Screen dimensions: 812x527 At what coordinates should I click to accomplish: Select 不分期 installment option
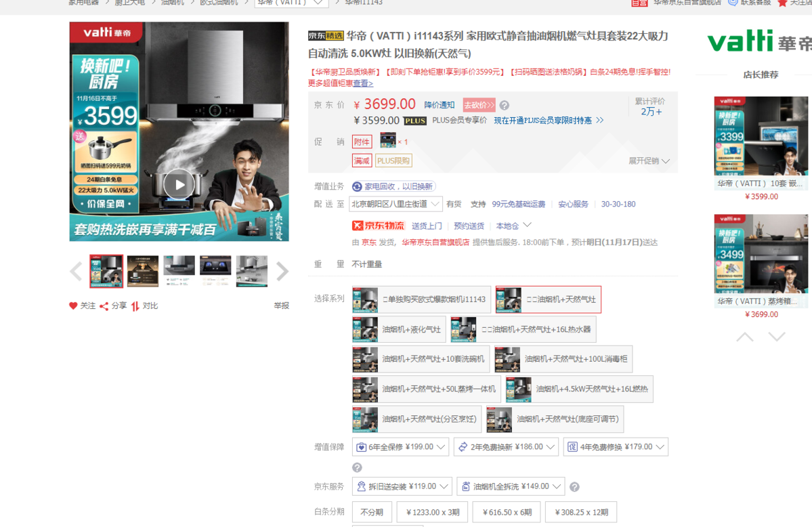click(372, 512)
